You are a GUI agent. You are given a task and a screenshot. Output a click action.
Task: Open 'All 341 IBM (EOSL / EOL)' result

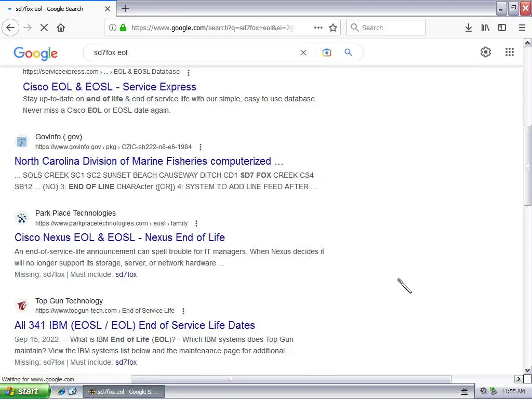click(x=135, y=325)
